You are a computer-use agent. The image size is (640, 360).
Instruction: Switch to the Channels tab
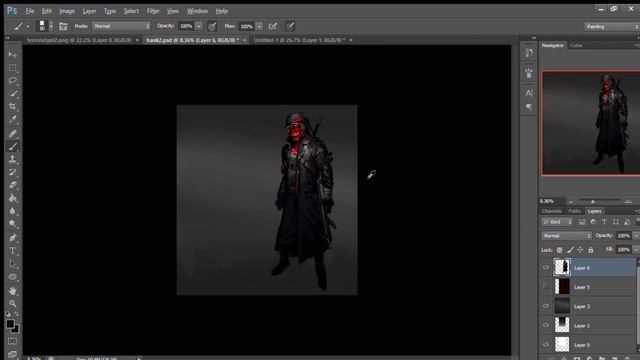552,211
